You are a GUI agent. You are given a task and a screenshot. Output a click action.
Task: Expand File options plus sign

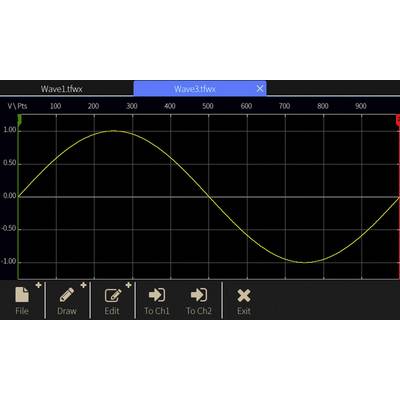coord(39,285)
